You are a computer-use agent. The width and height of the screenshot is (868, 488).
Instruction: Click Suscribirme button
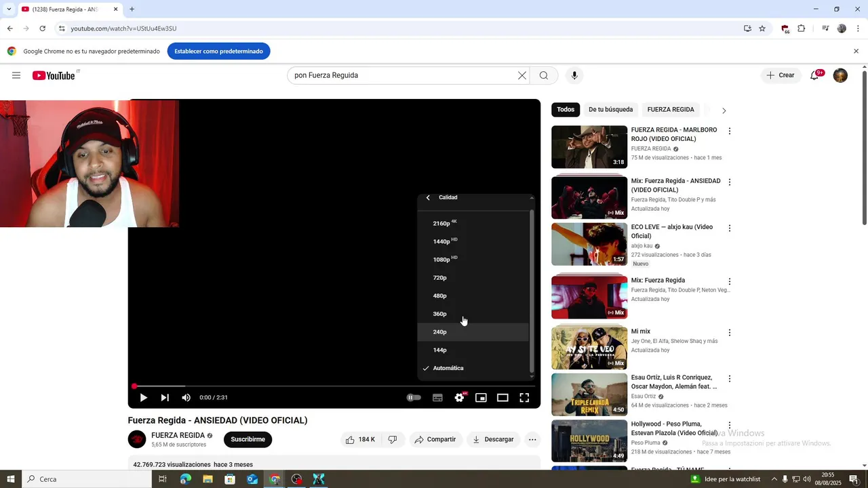tap(248, 439)
